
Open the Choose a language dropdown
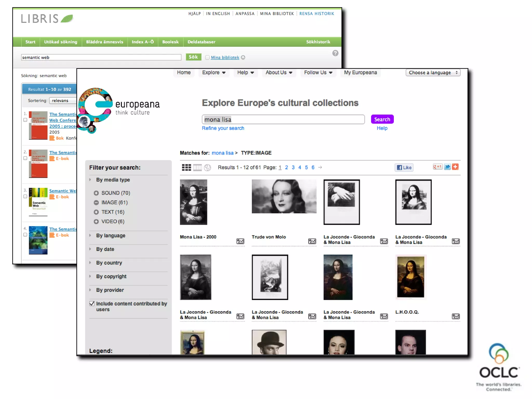pos(433,73)
